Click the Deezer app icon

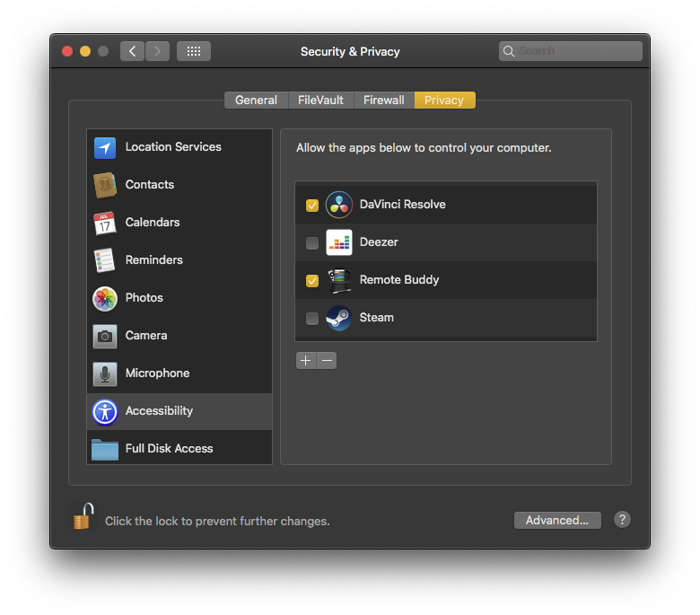339,242
